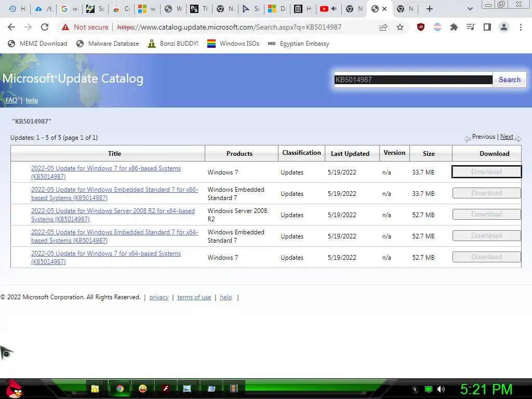
Task: Open Windows Server 2008 R2 x64 link
Action: click(113, 215)
